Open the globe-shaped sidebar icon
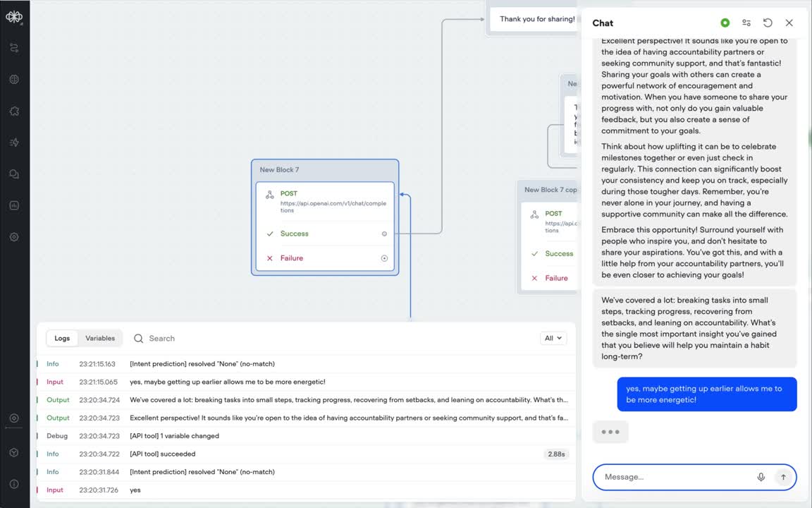812x508 pixels. click(14, 79)
